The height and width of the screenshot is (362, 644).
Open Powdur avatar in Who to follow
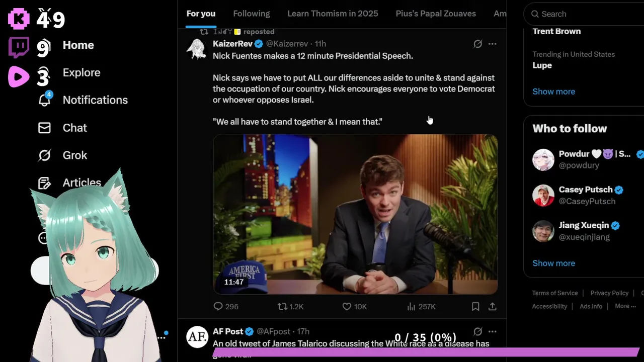click(543, 160)
